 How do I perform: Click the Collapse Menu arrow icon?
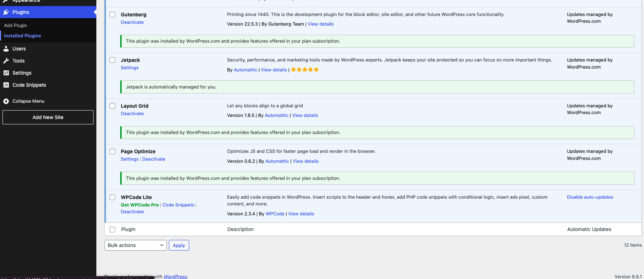(x=6, y=101)
